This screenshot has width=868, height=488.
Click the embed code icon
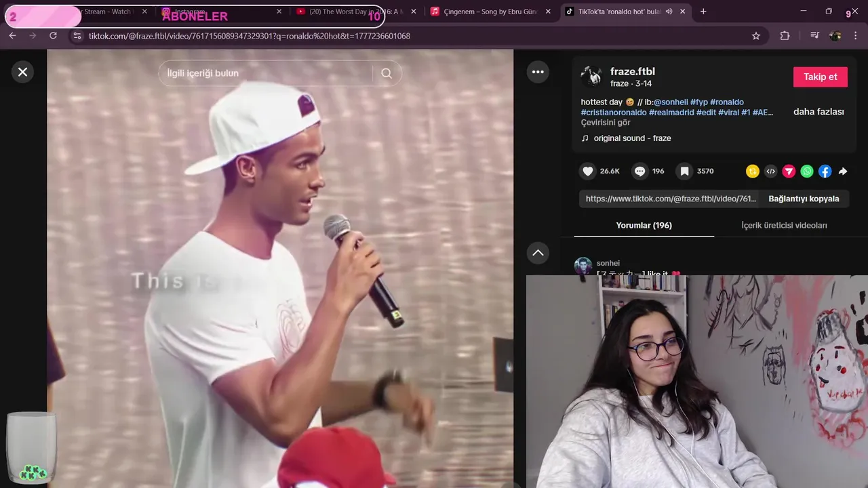[x=770, y=171]
